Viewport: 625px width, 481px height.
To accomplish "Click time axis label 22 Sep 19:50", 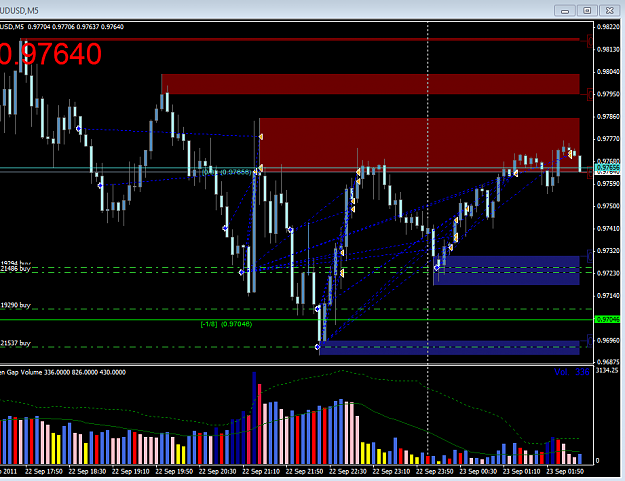I will (x=174, y=471).
